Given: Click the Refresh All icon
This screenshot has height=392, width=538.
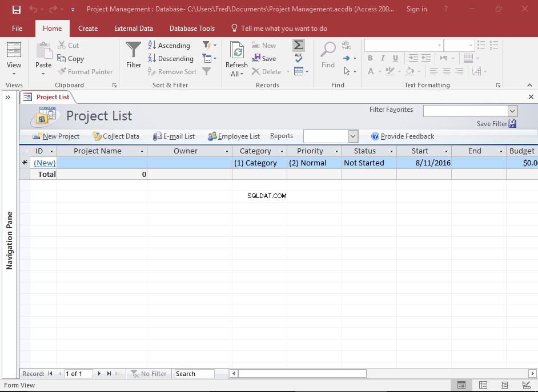Looking at the screenshot, I should [237, 51].
